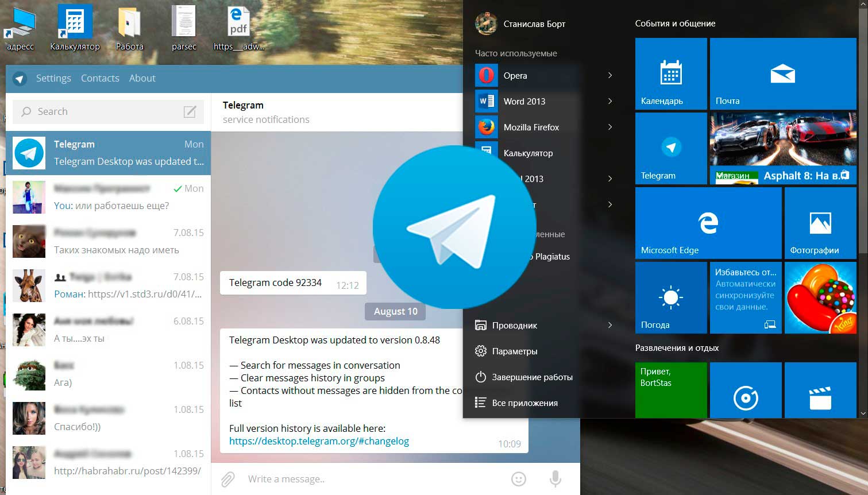Open the Почта mail tile

tap(783, 74)
